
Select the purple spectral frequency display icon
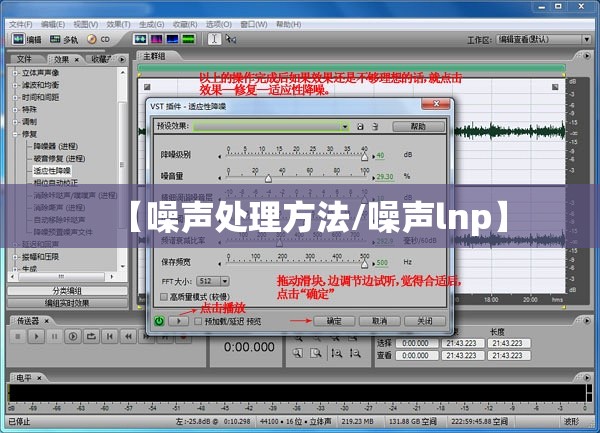click(157, 39)
